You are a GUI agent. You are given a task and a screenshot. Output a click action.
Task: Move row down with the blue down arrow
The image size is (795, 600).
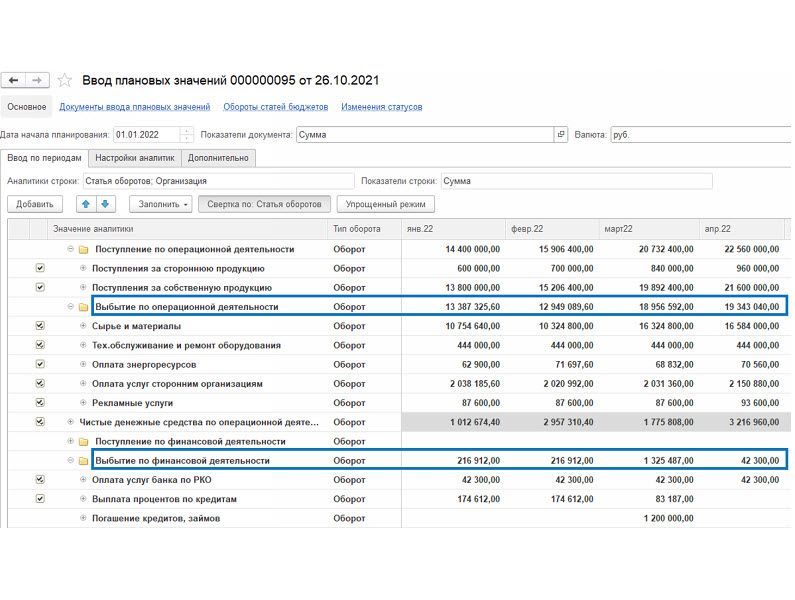coord(105,204)
